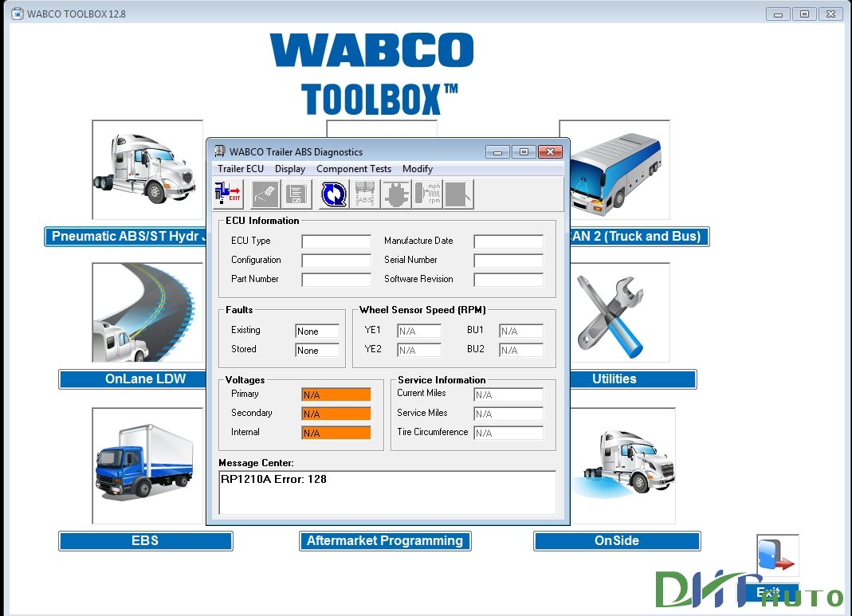852x616 pixels.
Task: Click the blue circular refresh ECU icon
Action: 333,193
